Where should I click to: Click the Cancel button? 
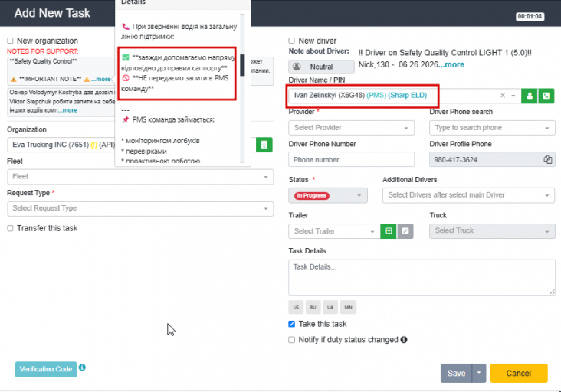(518, 373)
